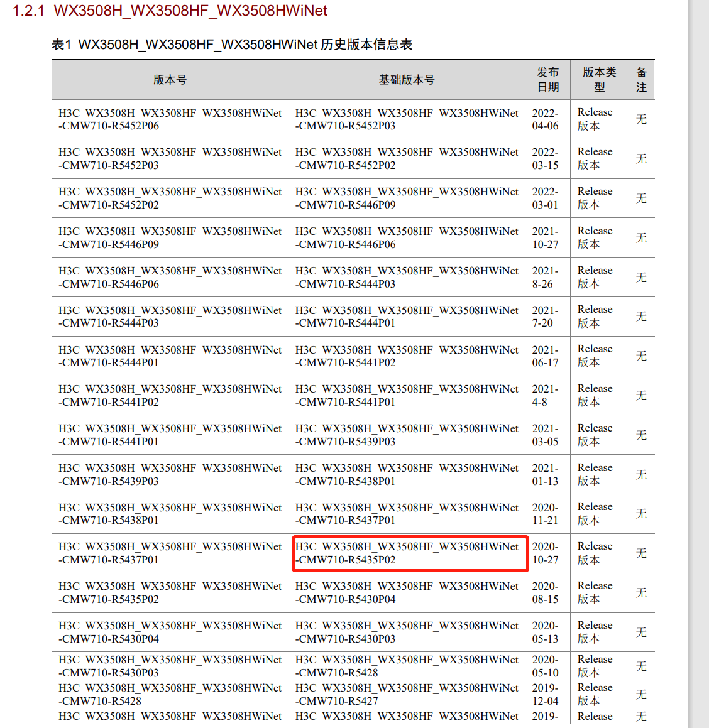The height and width of the screenshot is (728, 709).
Task: Click release date 2021-4-8
Action: pos(546,396)
